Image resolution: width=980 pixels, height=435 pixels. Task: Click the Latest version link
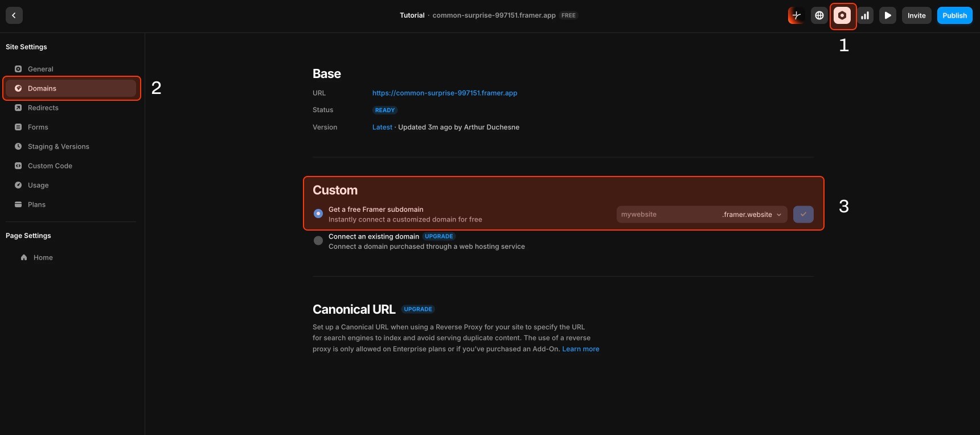(x=382, y=127)
